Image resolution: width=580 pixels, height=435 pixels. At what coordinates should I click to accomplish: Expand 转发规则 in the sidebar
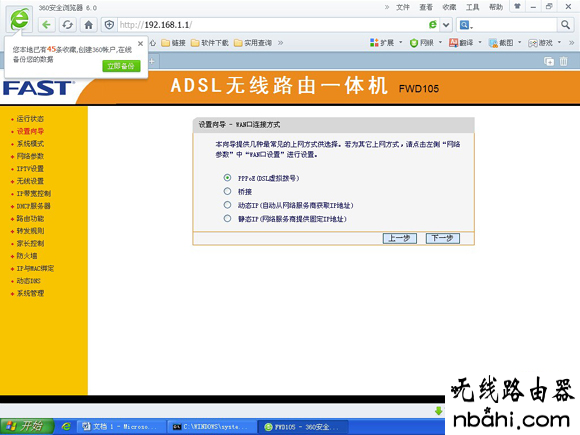(x=30, y=231)
